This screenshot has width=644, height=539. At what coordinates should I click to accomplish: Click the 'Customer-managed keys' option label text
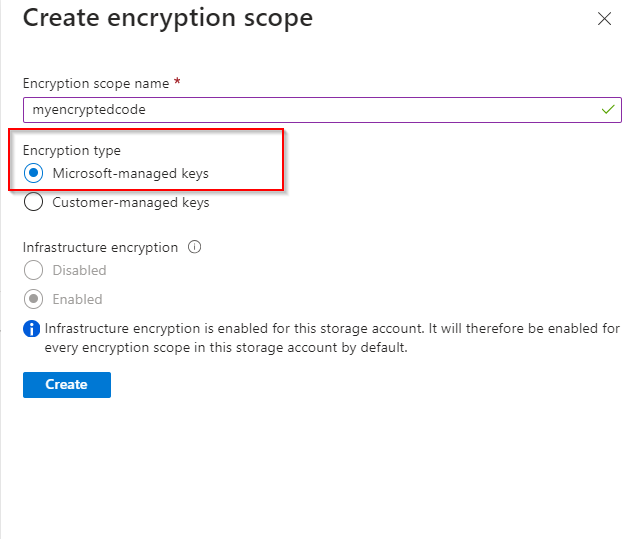pos(131,202)
